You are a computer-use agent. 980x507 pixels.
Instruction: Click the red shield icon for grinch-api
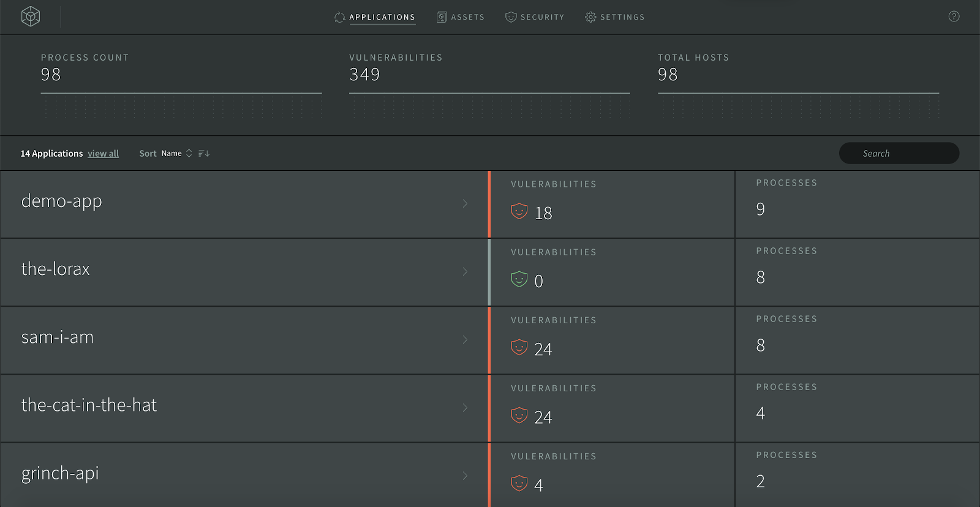(x=519, y=483)
